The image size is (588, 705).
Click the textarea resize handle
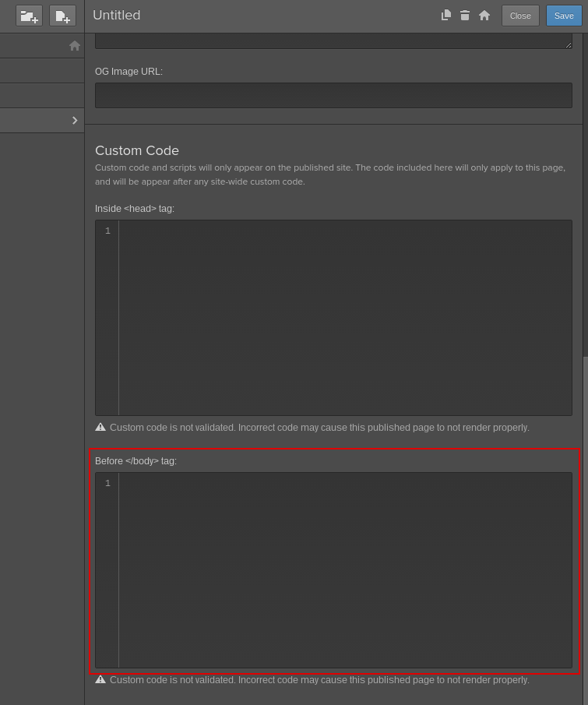pyautogui.click(x=569, y=44)
